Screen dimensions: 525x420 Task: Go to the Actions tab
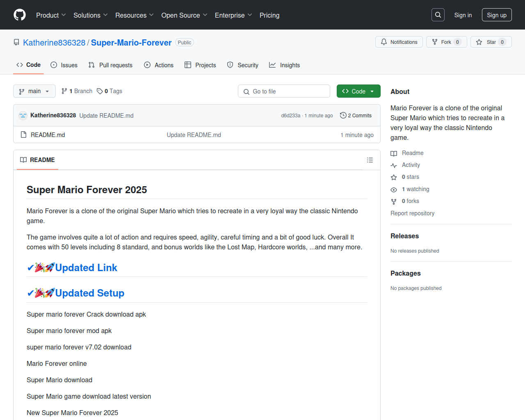[159, 65]
